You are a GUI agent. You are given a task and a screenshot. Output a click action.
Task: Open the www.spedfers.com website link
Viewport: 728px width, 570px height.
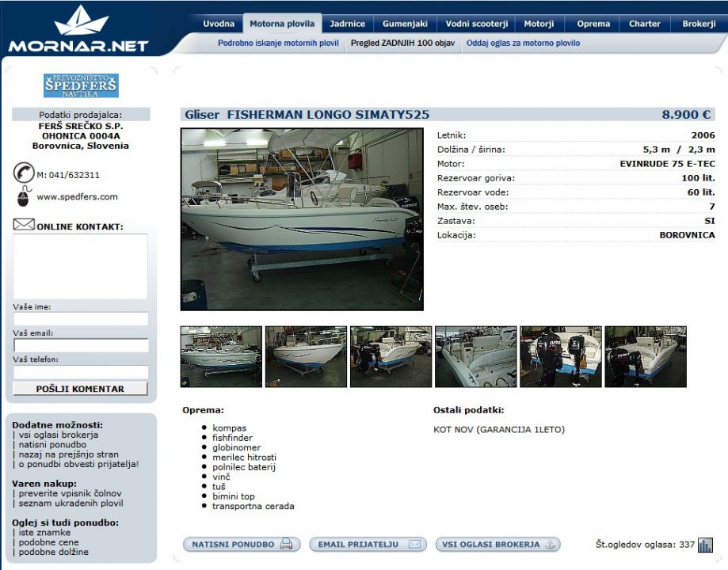point(77,197)
